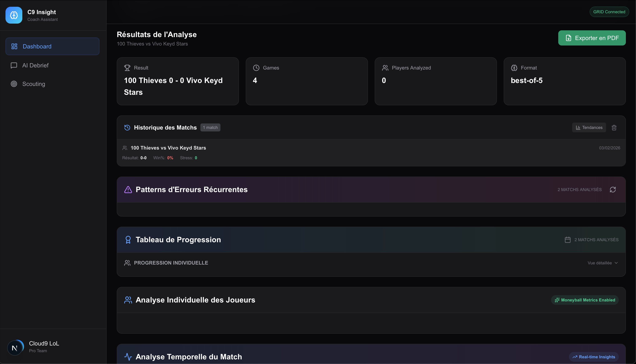The image size is (636, 364).
Task: Click the Moneyball Metrics Enabled badge
Action: pyautogui.click(x=585, y=300)
